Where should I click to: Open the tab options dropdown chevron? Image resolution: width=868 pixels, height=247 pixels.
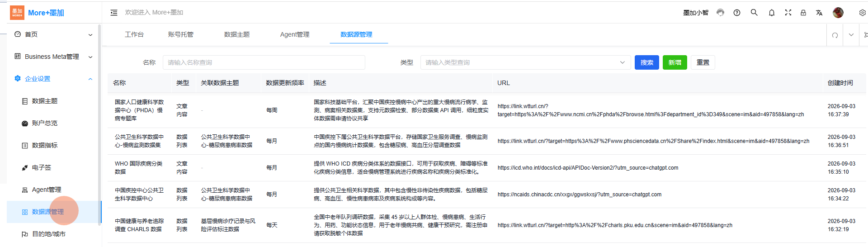coord(851,35)
